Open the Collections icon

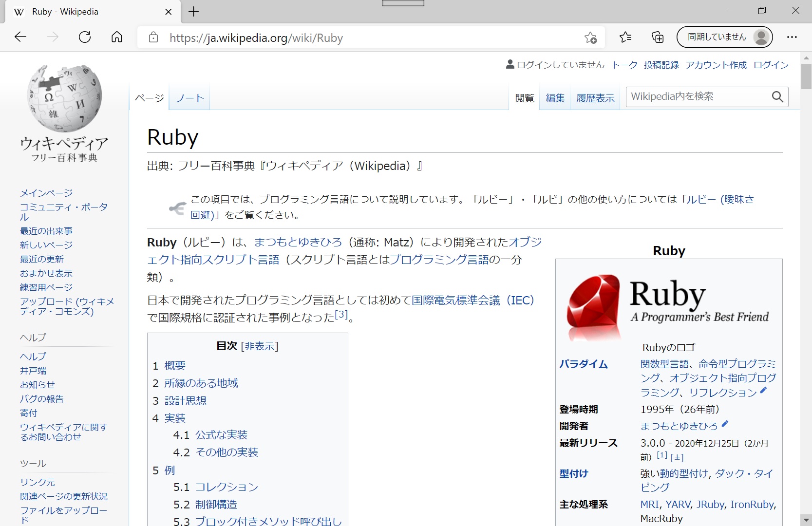coord(657,37)
